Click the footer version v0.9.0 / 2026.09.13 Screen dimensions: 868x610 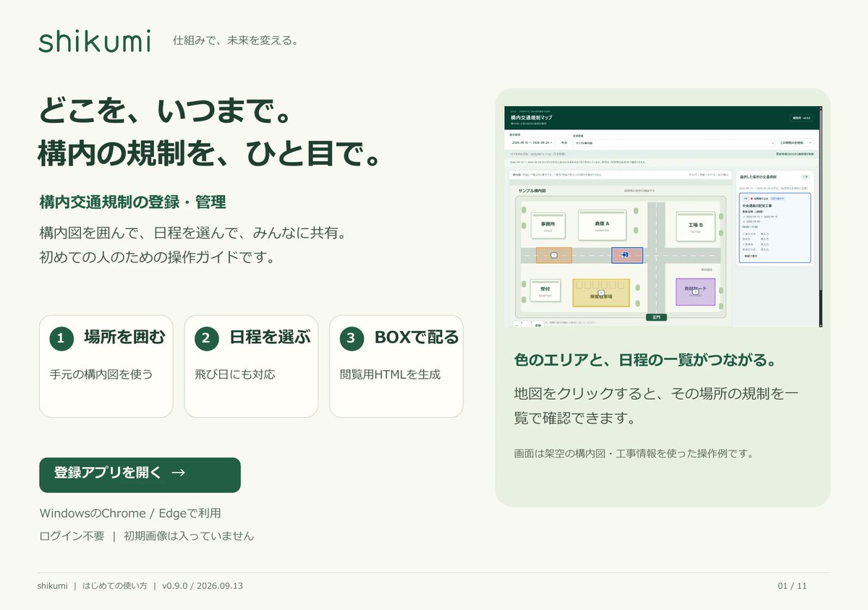(203, 586)
